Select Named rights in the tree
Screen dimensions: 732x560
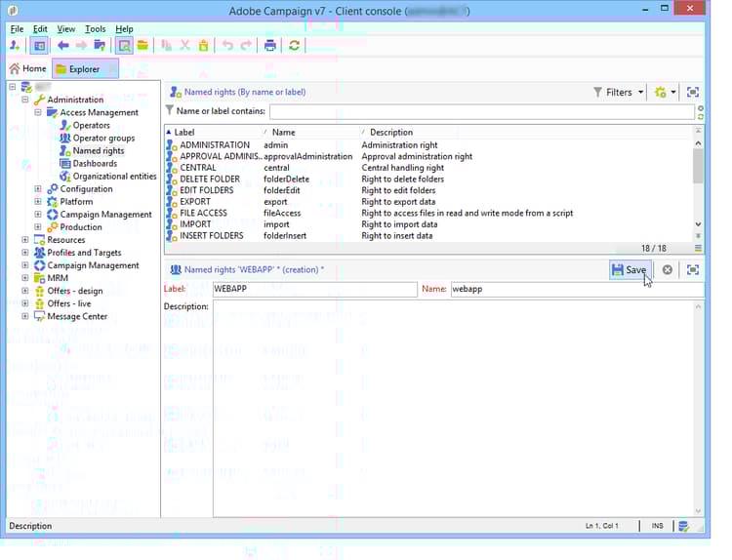pyautogui.click(x=98, y=150)
